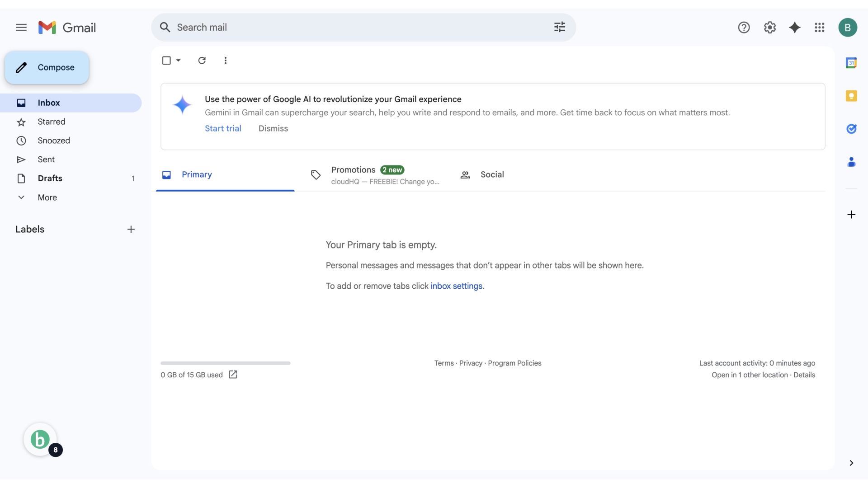Open account avatar B
The image size is (868, 488).
click(x=848, y=28)
